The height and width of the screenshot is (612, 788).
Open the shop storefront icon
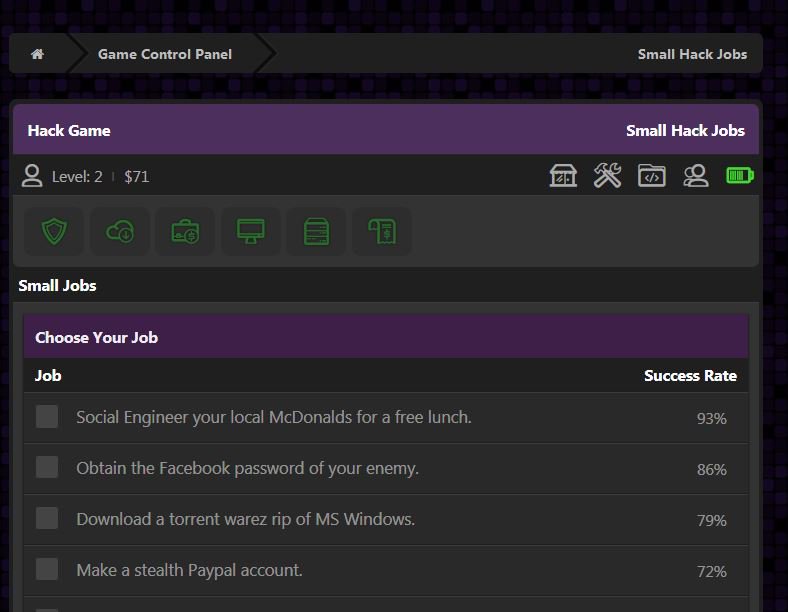(x=563, y=176)
